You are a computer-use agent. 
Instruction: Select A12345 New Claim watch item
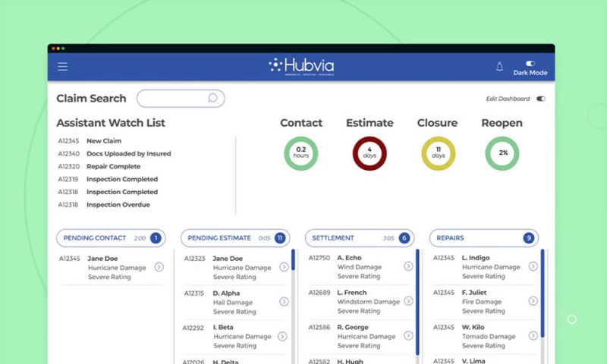coord(90,141)
